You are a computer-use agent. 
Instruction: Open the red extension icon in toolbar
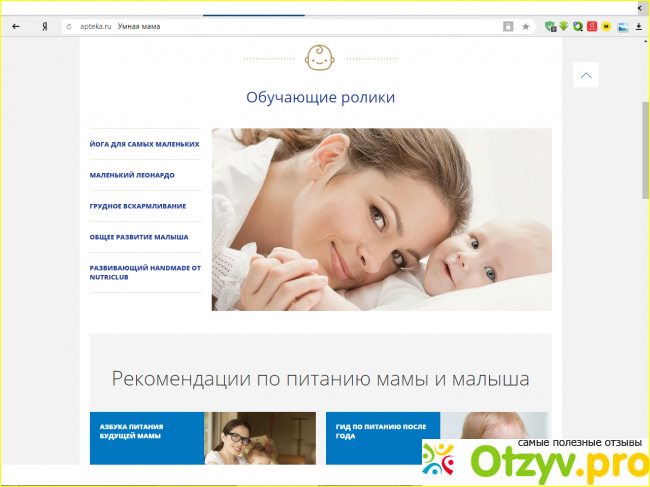(592, 27)
